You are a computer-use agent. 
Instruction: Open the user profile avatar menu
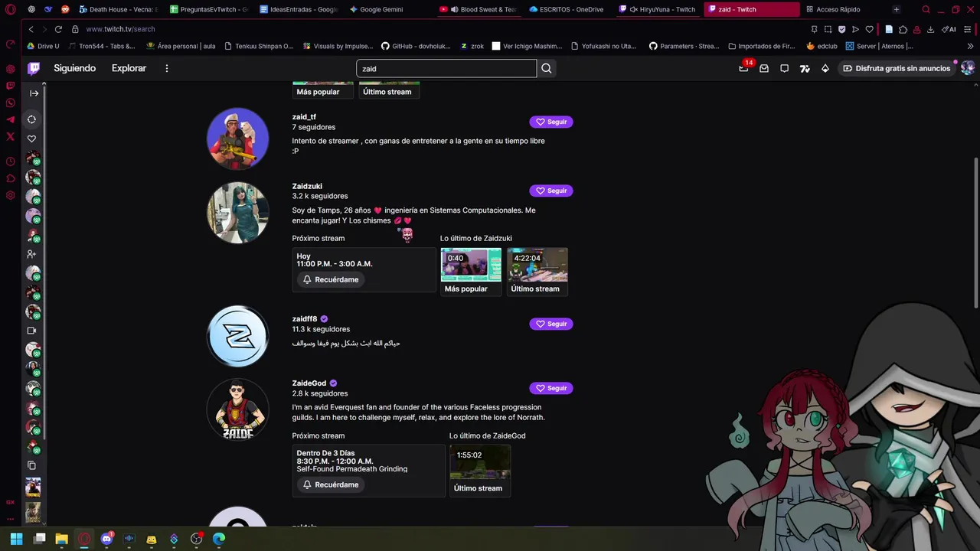(x=968, y=68)
